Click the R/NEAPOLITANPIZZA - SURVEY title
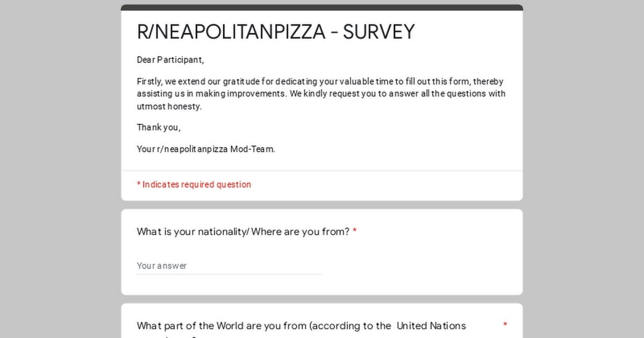Image resolution: width=644 pixels, height=338 pixels. coord(275,32)
